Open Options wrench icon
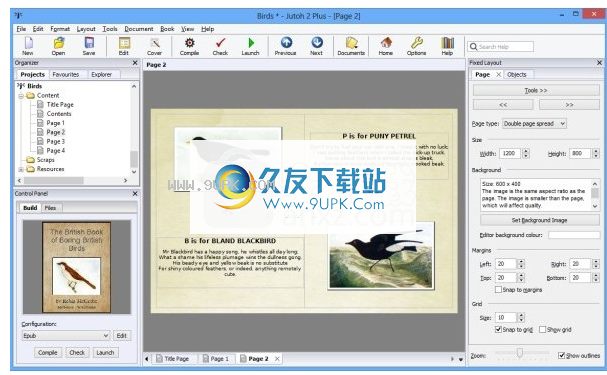607x375 pixels. coord(417,43)
